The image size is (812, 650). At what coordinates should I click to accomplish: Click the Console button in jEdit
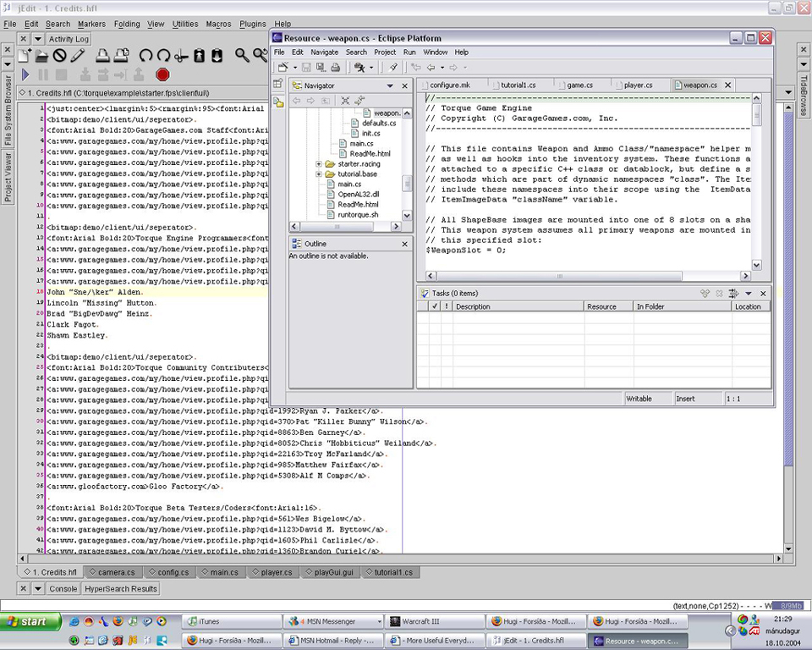[63, 589]
